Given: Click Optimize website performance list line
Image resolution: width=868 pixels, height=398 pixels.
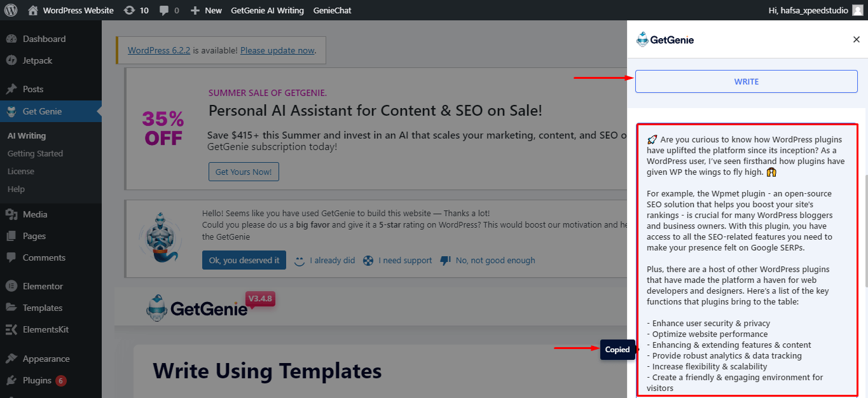Looking at the screenshot, I should pos(707,334).
